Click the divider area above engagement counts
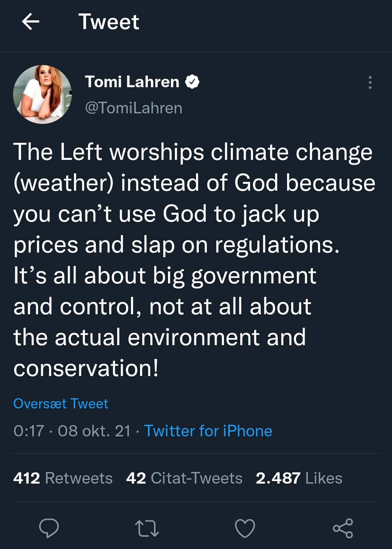This screenshot has width=392, height=549. click(196, 454)
